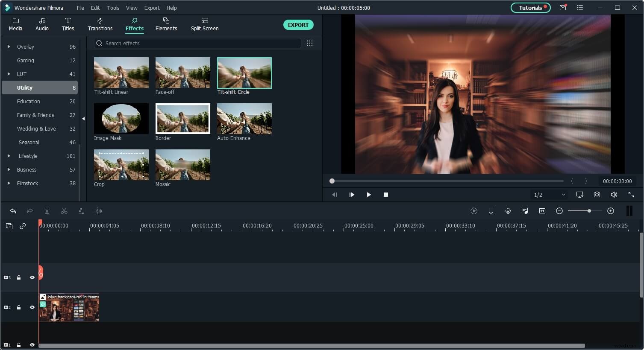The height and width of the screenshot is (350, 644).
Task: Open the 1/2 preview quality dropdown
Action: [x=549, y=195]
